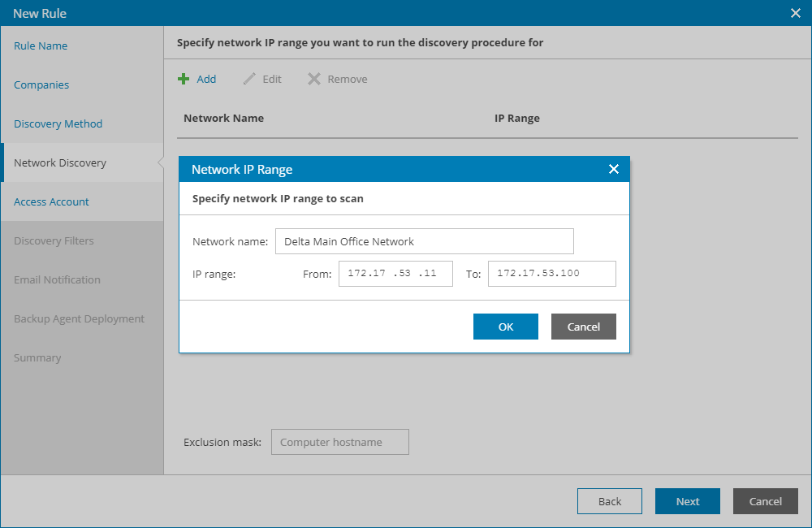Click the green plus Add icon
Viewport: 812px width, 528px height.
click(x=184, y=79)
